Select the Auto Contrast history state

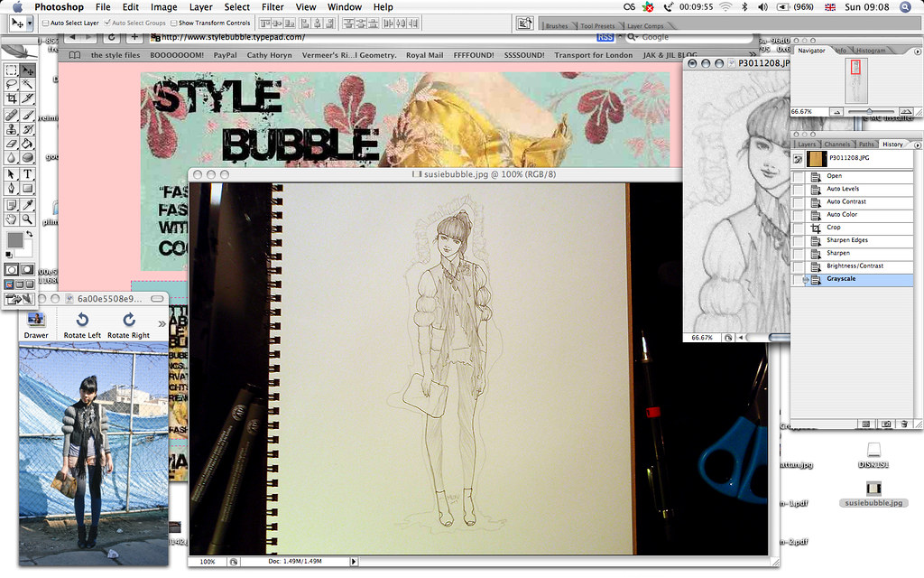click(845, 201)
